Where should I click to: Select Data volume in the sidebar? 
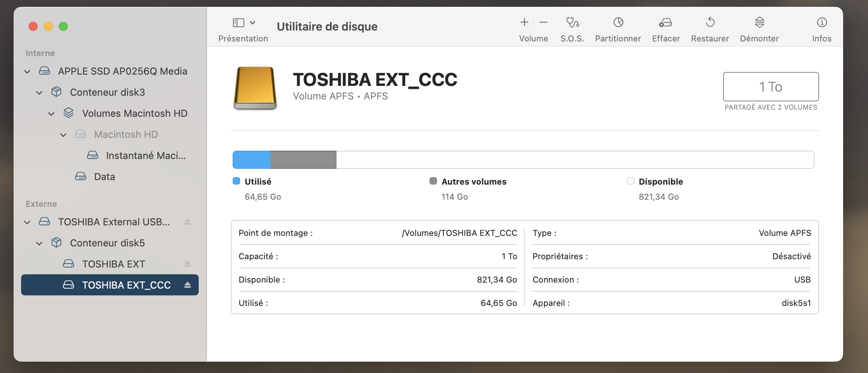[110, 177]
